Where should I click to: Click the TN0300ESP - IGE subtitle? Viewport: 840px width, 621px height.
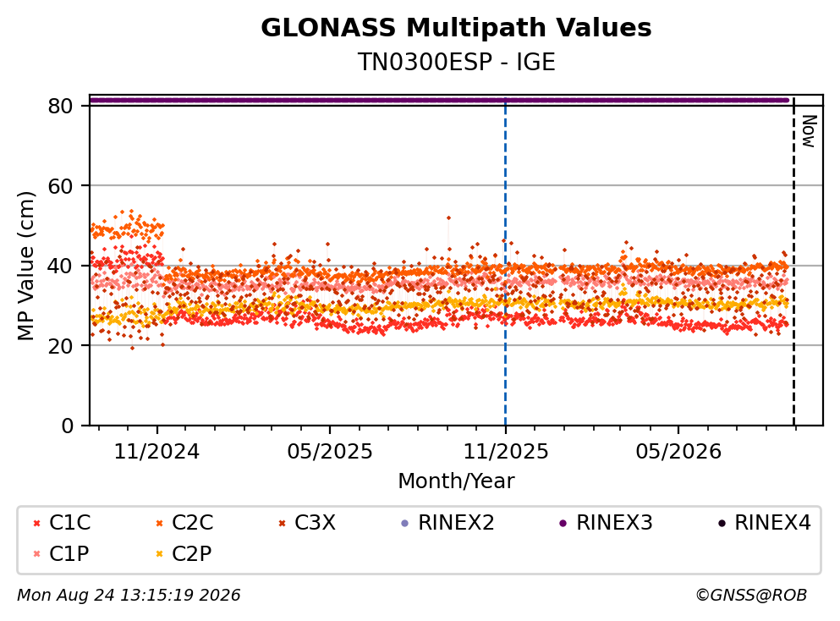click(456, 63)
